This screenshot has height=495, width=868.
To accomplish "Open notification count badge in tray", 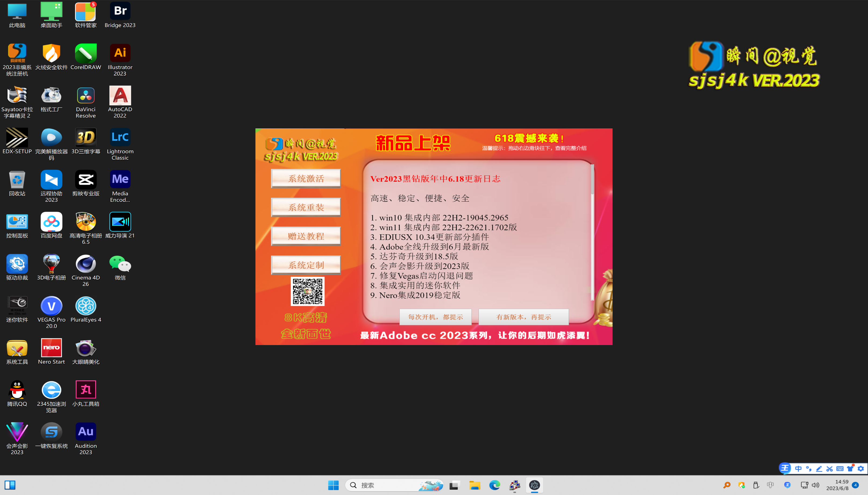I will click(x=855, y=485).
